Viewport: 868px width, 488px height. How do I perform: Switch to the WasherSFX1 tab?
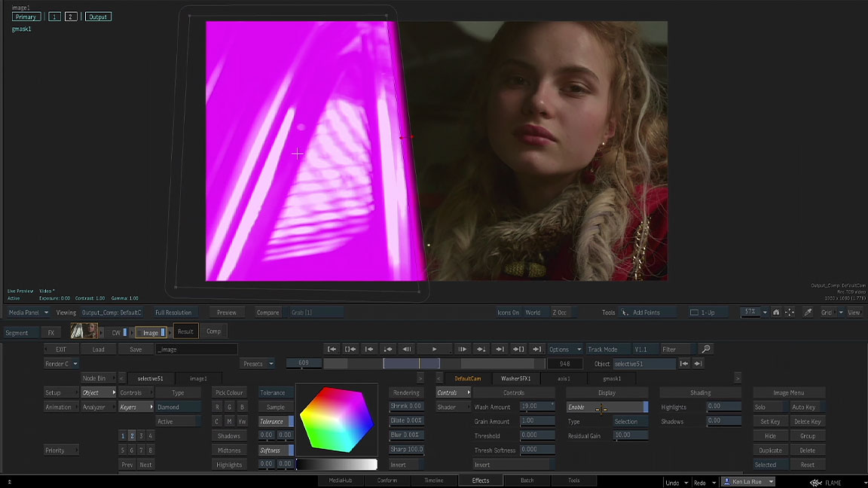515,379
